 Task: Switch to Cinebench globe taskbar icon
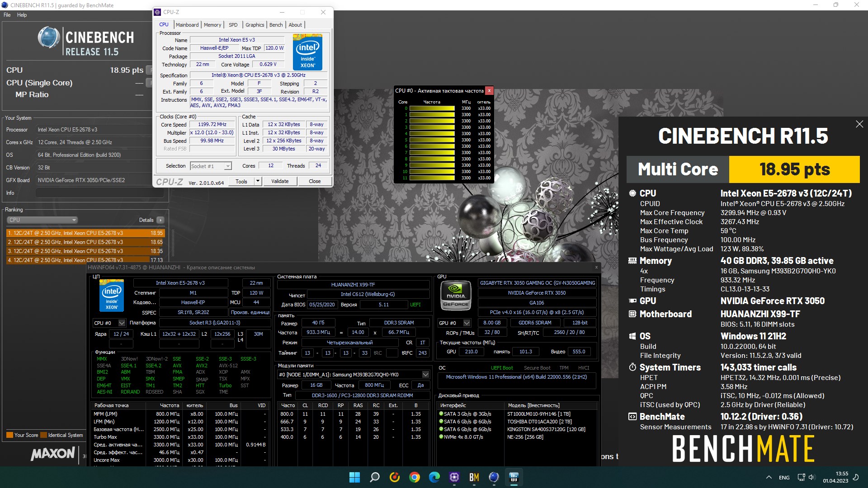click(494, 477)
